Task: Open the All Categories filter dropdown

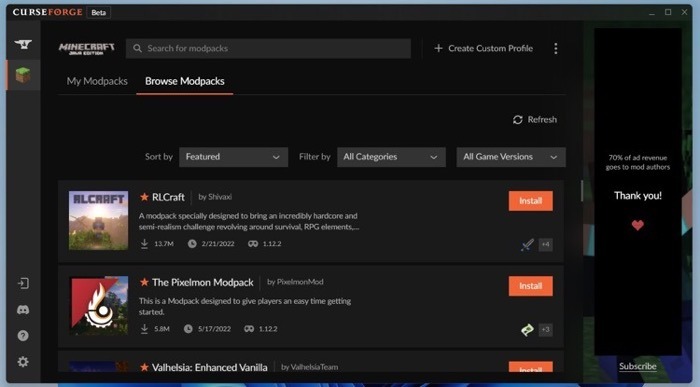Action: tap(391, 157)
